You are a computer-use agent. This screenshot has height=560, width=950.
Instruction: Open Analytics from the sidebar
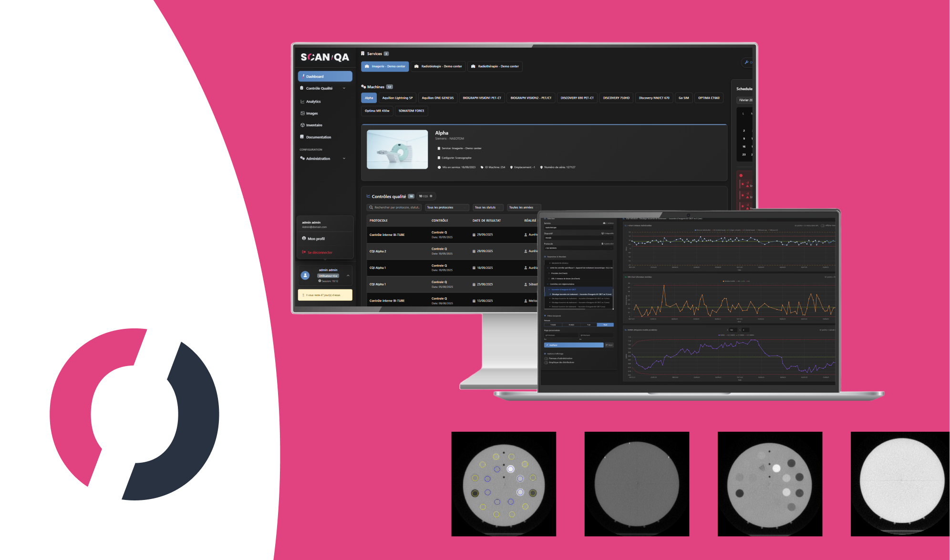click(x=313, y=102)
